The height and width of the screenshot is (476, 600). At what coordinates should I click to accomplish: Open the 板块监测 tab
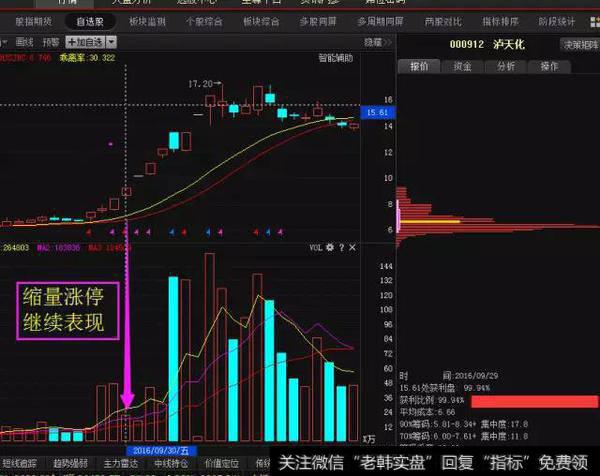pyautogui.click(x=146, y=20)
